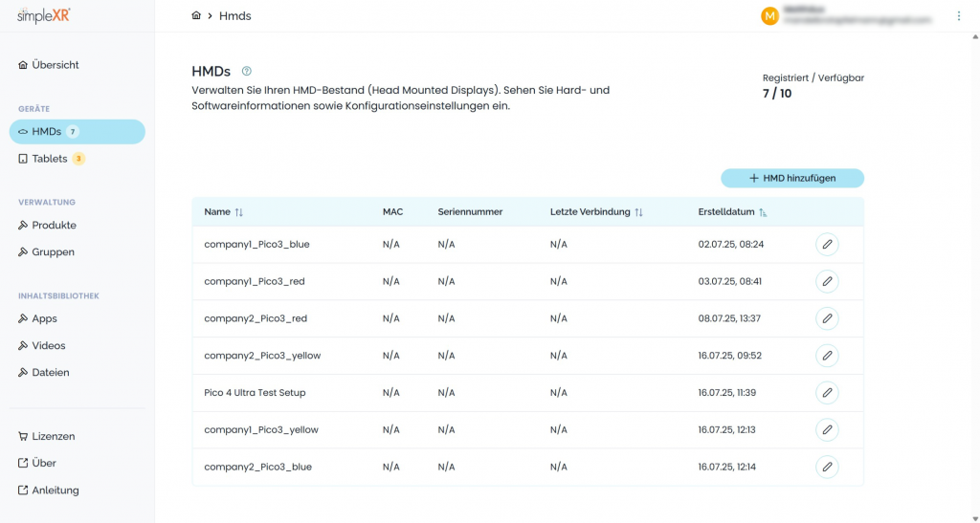
Task: Open the Anleitung external link
Action: point(55,490)
